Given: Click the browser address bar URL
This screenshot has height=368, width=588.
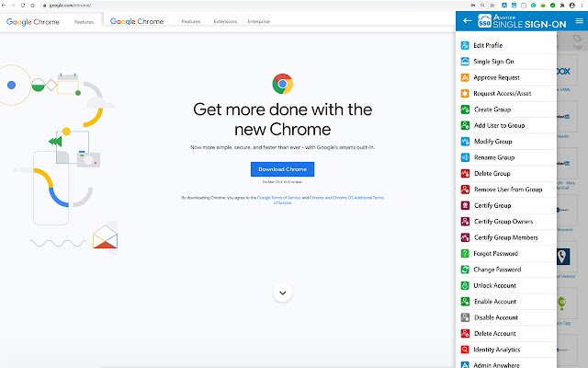Looking at the screenshot, I should tap(70, 6).
